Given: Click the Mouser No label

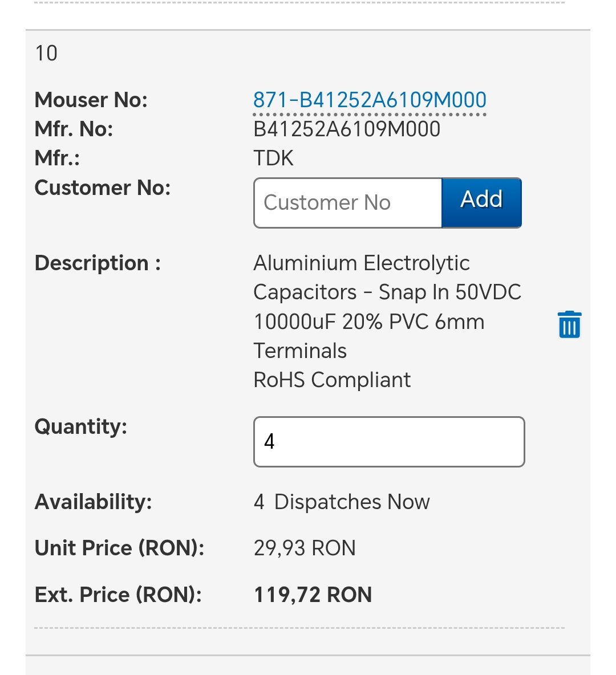Looking at the screenshot, I should pyautogui.click(x=91, y=100).
